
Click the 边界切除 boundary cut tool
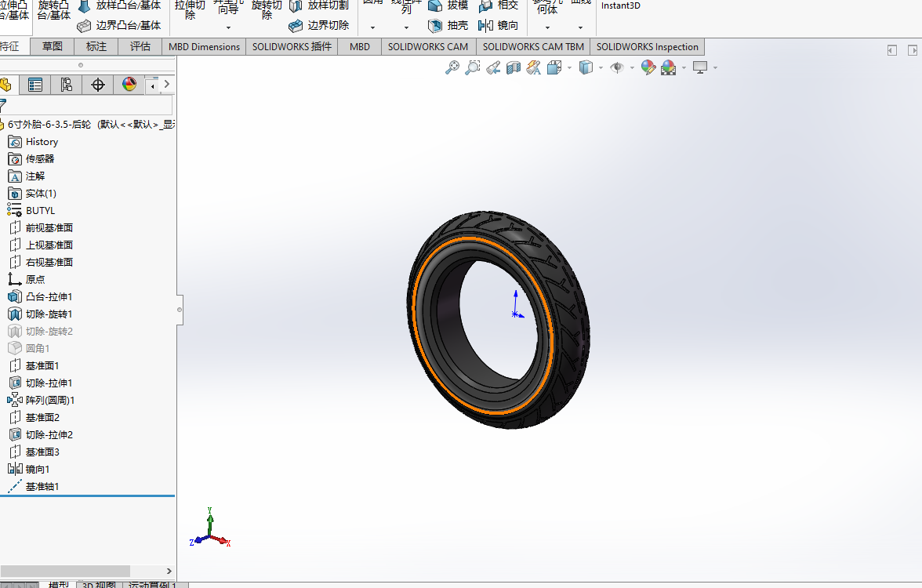(x=318, y=25)
